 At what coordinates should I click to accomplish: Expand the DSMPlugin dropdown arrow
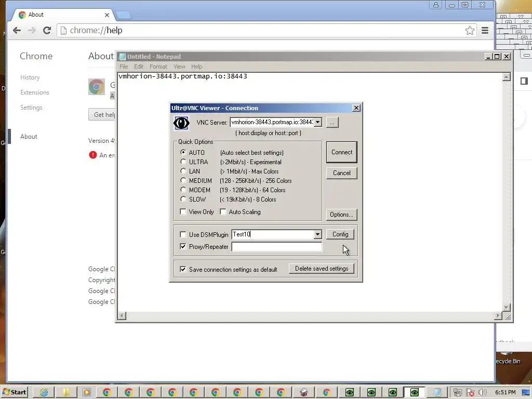point(317,234)
